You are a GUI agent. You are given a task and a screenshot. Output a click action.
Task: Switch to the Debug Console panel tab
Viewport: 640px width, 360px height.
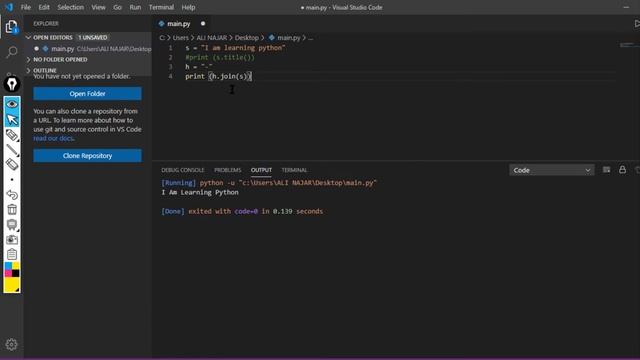[182, 170]
